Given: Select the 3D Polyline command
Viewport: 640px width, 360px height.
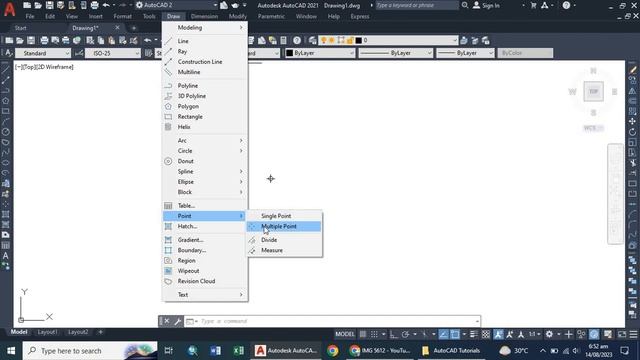Looking at the screenshot, I should (x=205, y=96).
